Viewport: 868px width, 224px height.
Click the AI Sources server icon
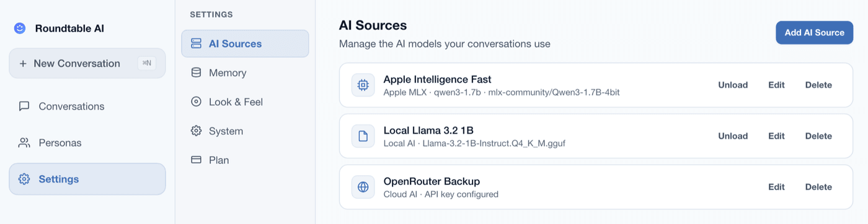coord(196,44)
